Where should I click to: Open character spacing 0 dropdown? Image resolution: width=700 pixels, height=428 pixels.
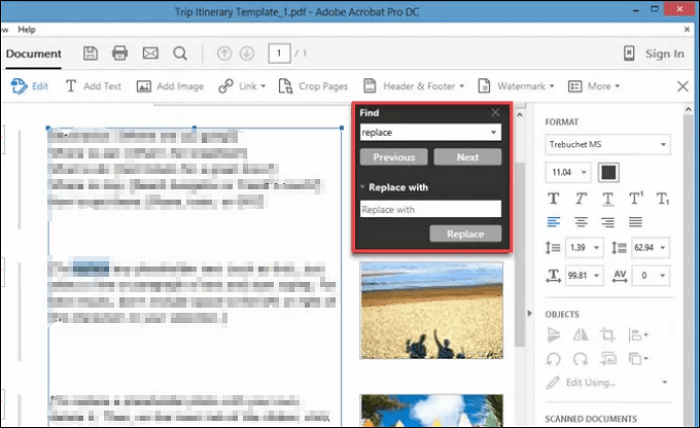(x=650, y=276)
